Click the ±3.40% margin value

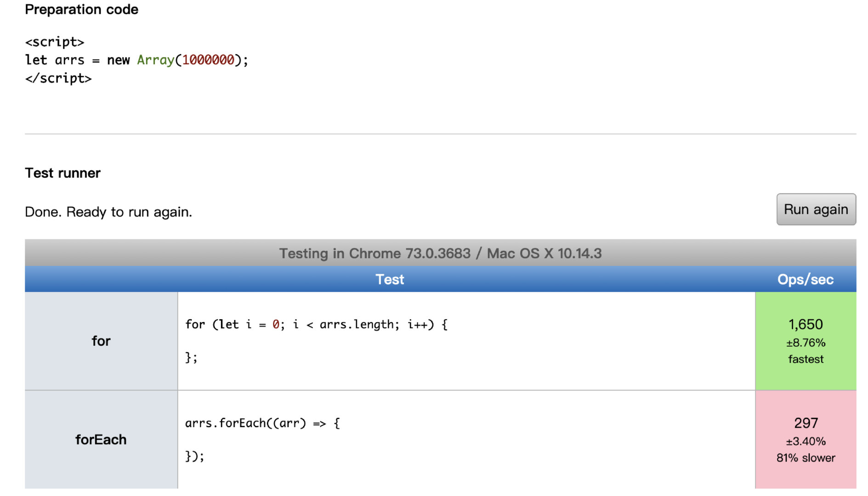pyautogui.click(x=806, y=441)
